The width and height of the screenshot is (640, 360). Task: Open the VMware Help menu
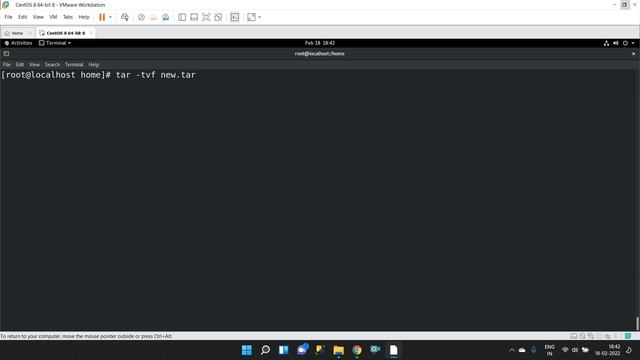pos(84,17)
